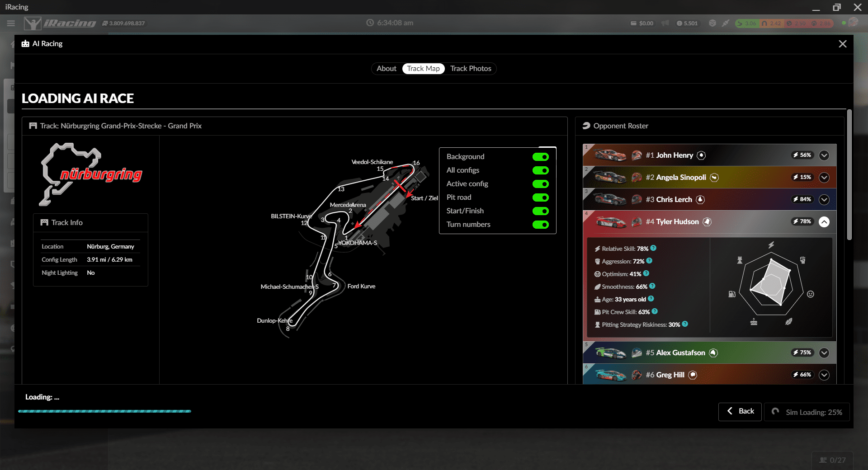Screen dimensions: 868x470
Task: Click the Age help icon
Action: coord(651,299)
